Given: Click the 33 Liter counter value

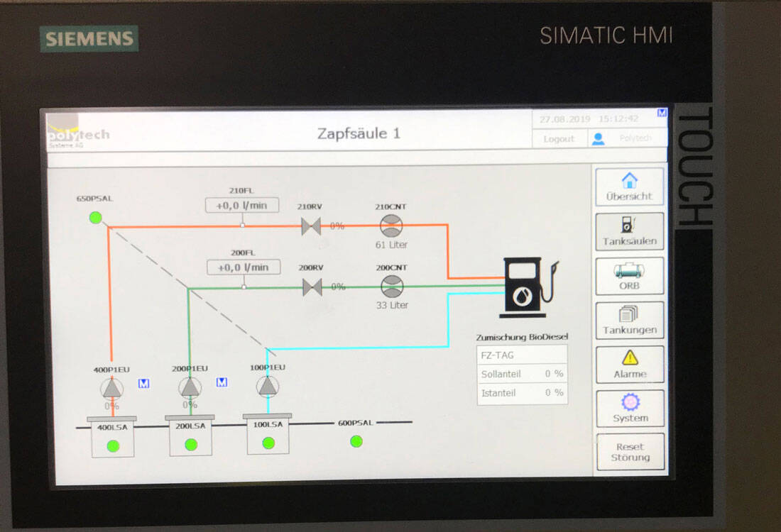Looking at the screenshot, I should pyautogui.click(x=392, y=305).
